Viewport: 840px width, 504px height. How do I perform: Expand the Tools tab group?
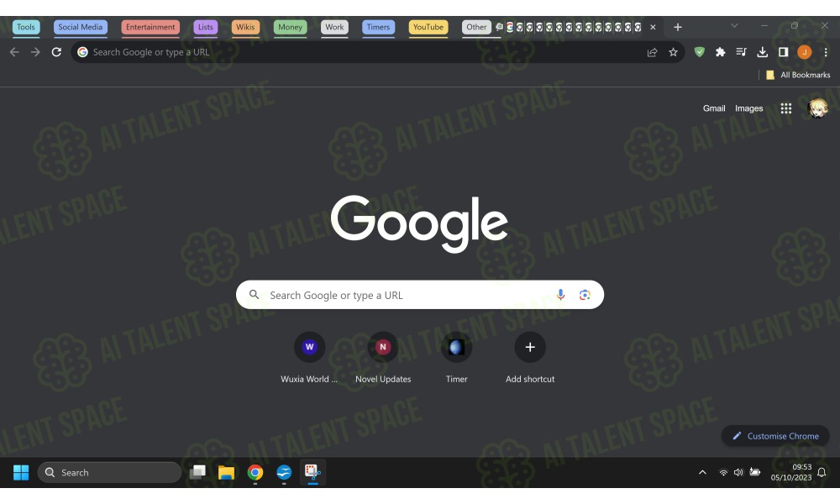26,27
